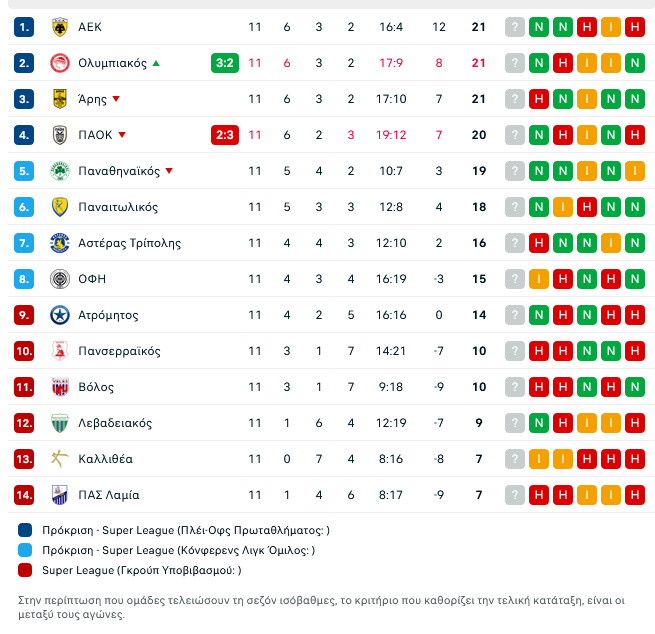Click the dark blue Πλέι-Οφς Πρωταθλήματος legend swatch
This screenshot has height=634, width=655.
click(x=25, y=530)
